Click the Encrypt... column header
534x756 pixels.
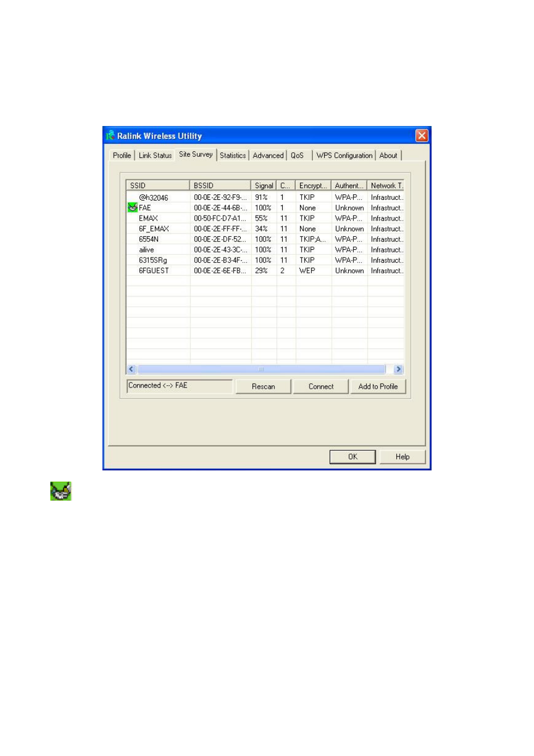[313, 185]
